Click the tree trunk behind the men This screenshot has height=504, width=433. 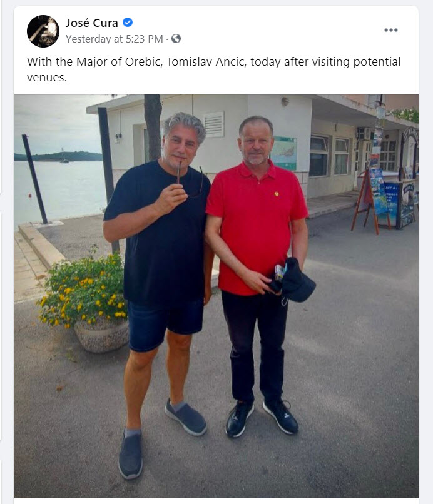[153, 127]
